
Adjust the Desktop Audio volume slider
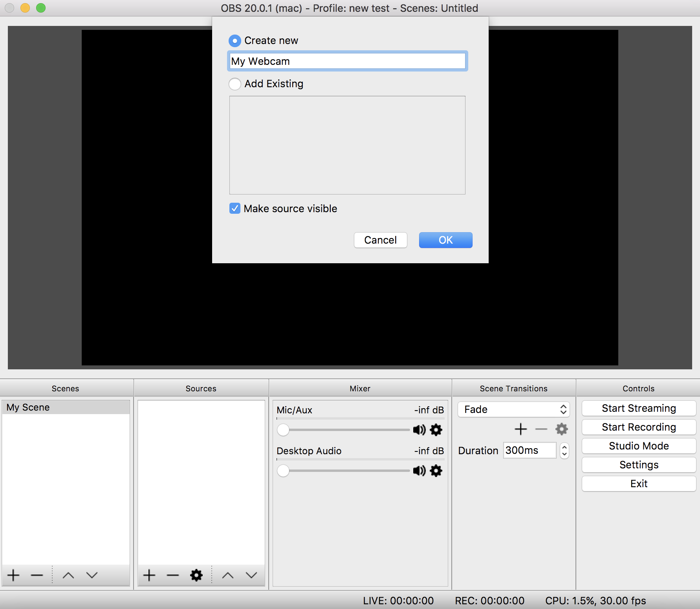(343, 471)
